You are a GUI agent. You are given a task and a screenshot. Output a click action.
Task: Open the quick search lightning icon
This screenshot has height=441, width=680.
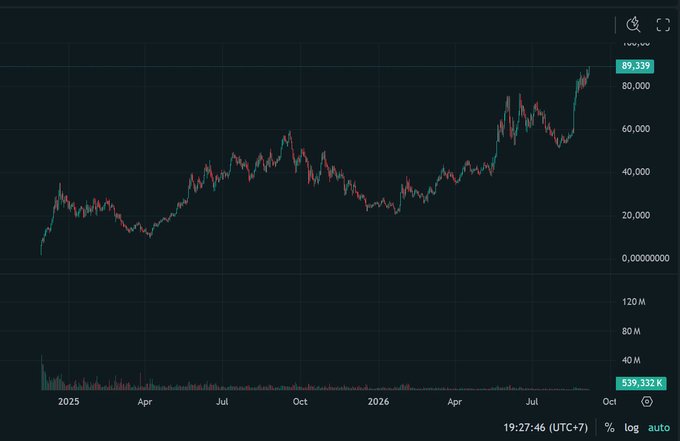point(633,24)
